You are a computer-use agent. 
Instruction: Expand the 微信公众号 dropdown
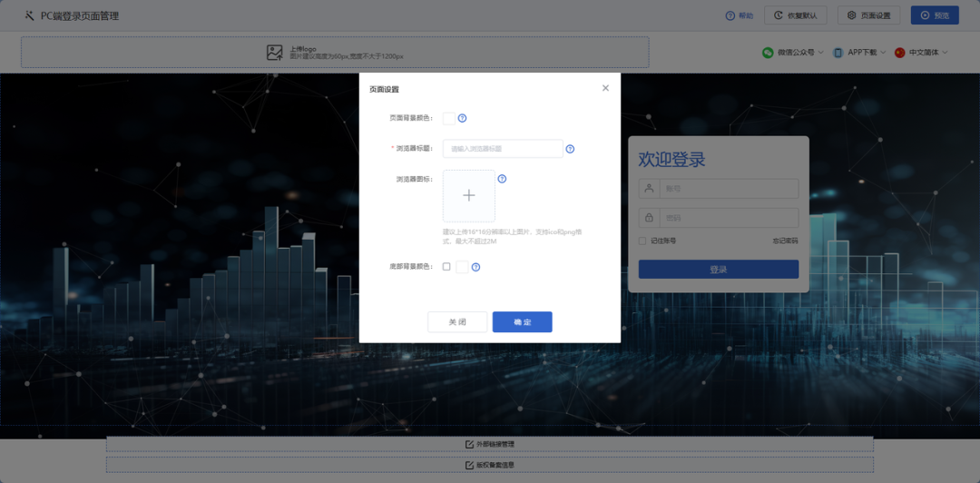[820, 53]
